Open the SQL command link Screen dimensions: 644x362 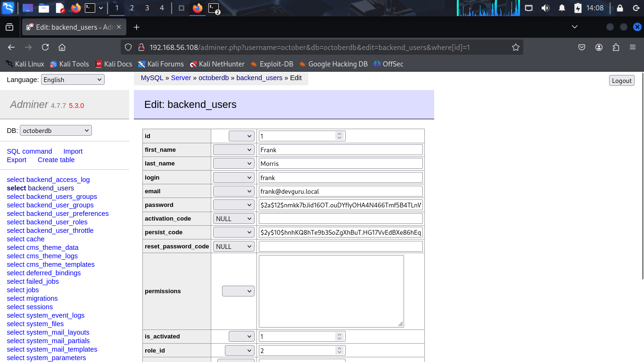tap(29, 151)
